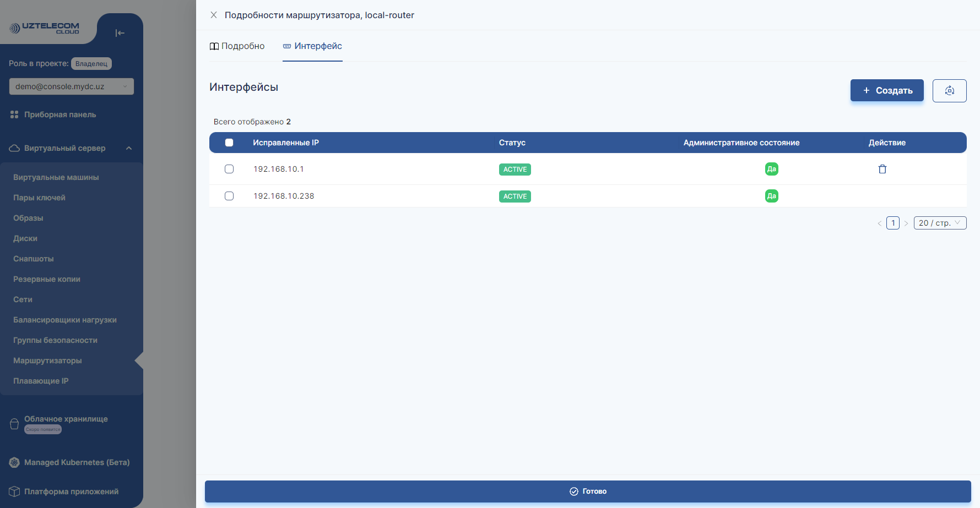Select Плавающие IP in the sidebar
980x508 pixels.
[x=40, y=380]
